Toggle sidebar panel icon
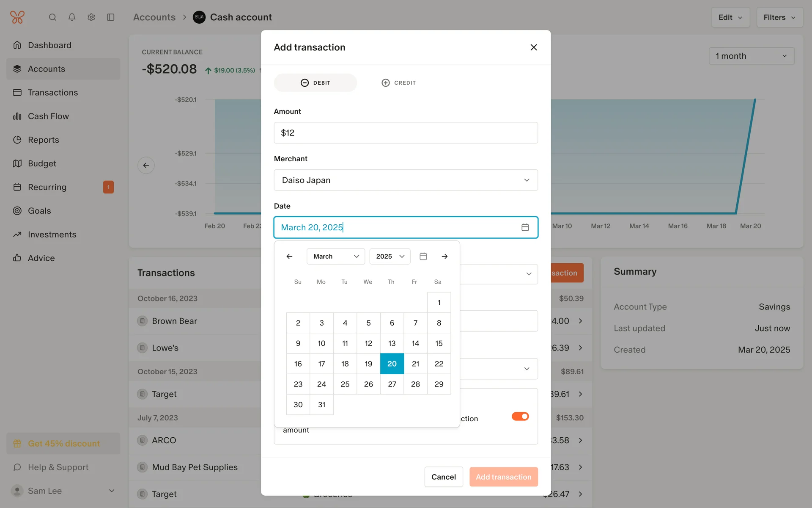The height and width of the screenshot is (508, 812). (x=110, y=17)
